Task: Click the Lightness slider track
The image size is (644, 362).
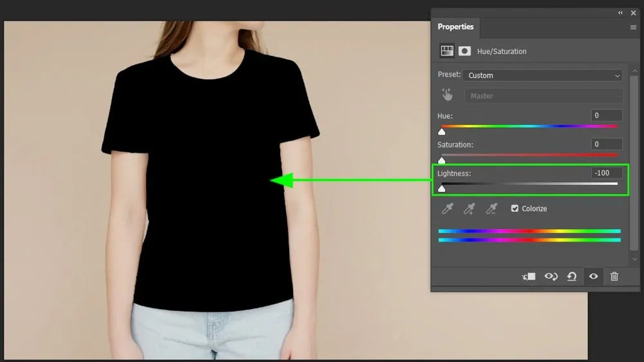Action: click(x=528, y=184)
